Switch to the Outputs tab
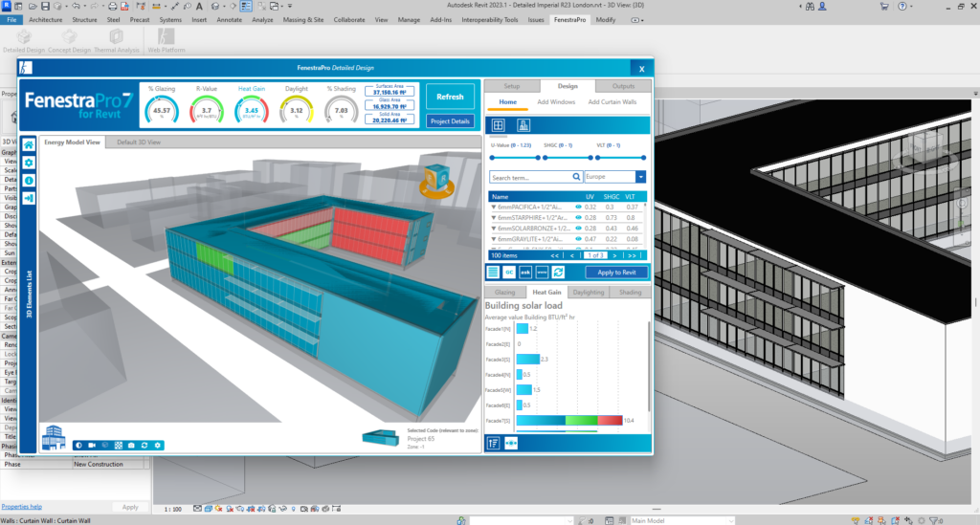This screenshot has width=980, height=525. [x=623, y=86]
